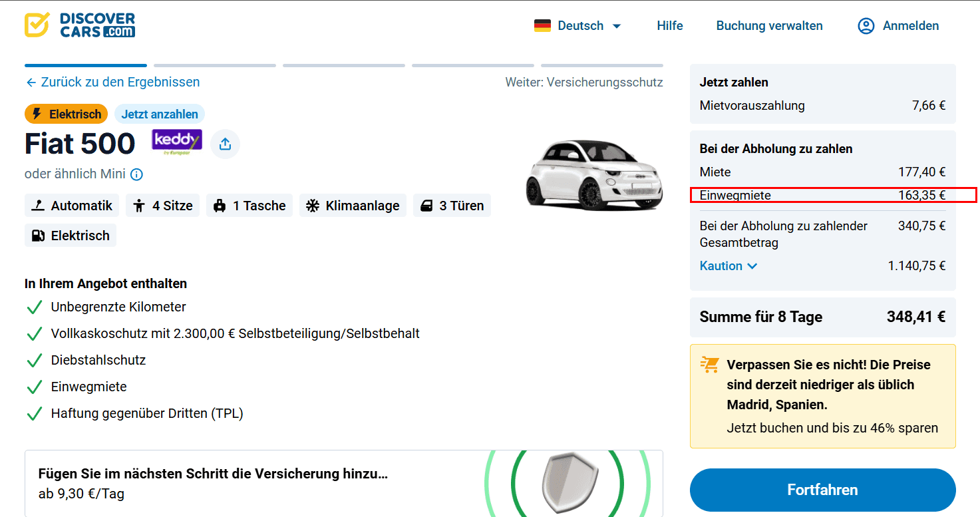The image size is (980, 517).
Task: Click the Kaution 1.140,75 € amount
Action: pos(917,265)
